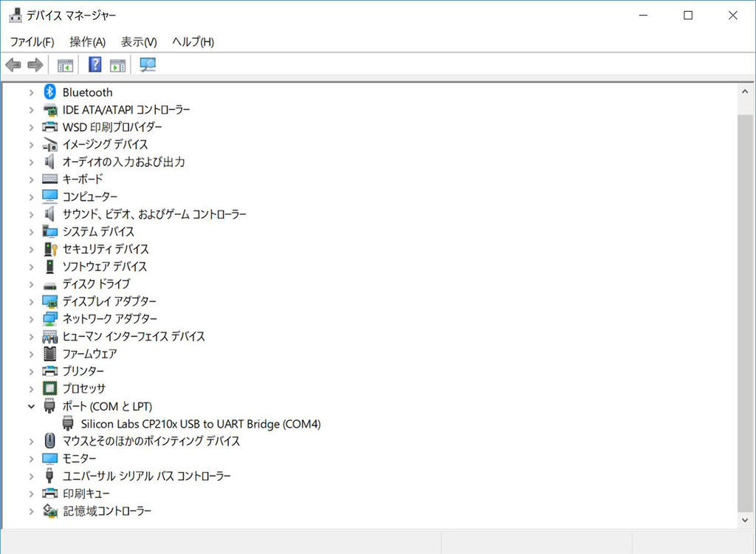Click the show/hide console tree toolbar icon
The height and width of the screenshot is (554, 756).
click(x=65, y=65)
